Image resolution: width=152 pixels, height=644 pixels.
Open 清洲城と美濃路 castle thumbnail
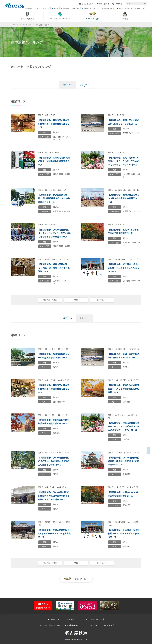[x=92, y=460]
